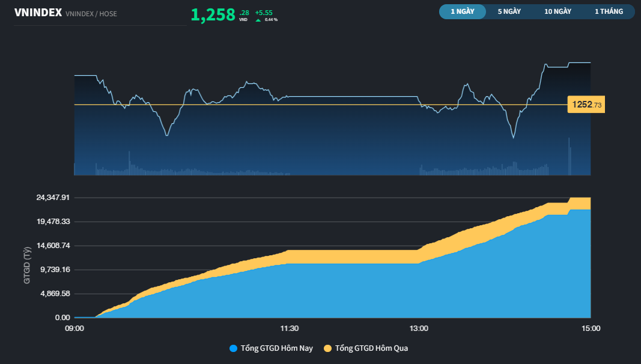Click the 24,347.91 axis label
641x364 pixels.
click(x=53, y=198)
